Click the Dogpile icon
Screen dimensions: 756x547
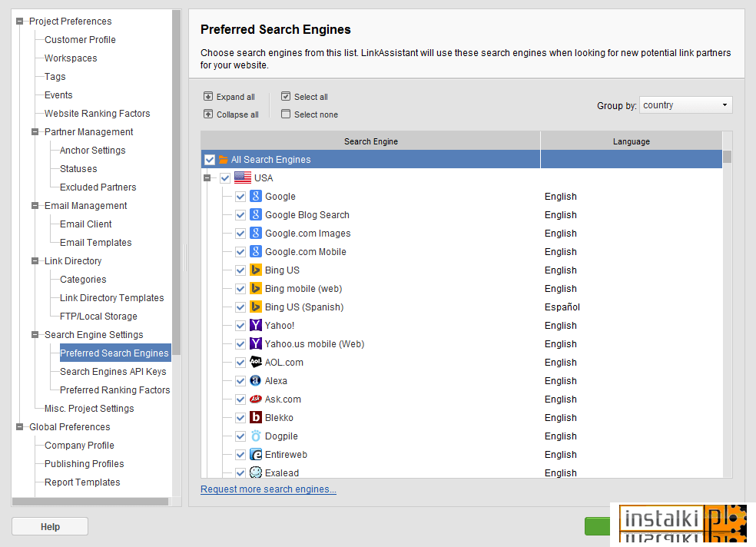point(256,436)
